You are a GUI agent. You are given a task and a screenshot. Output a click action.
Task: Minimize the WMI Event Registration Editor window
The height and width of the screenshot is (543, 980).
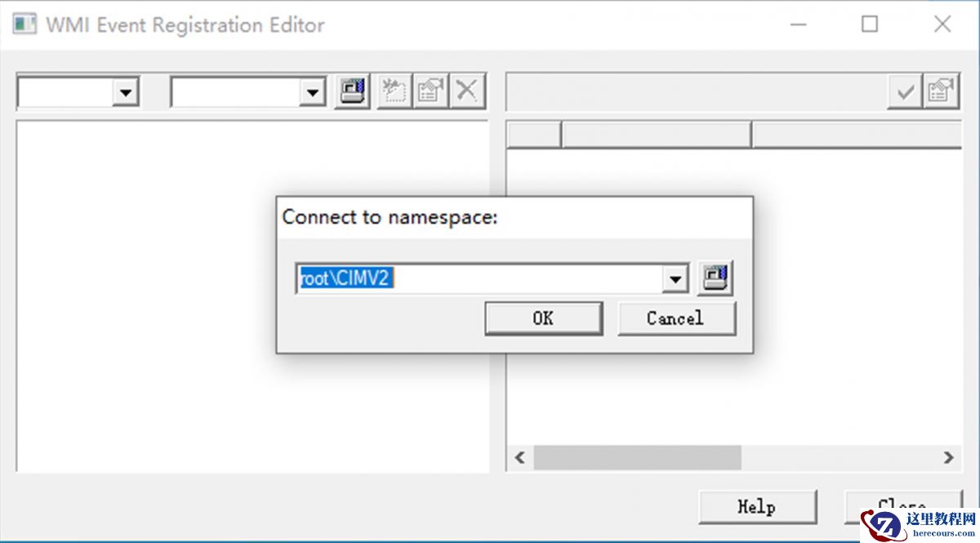[799, 24]
